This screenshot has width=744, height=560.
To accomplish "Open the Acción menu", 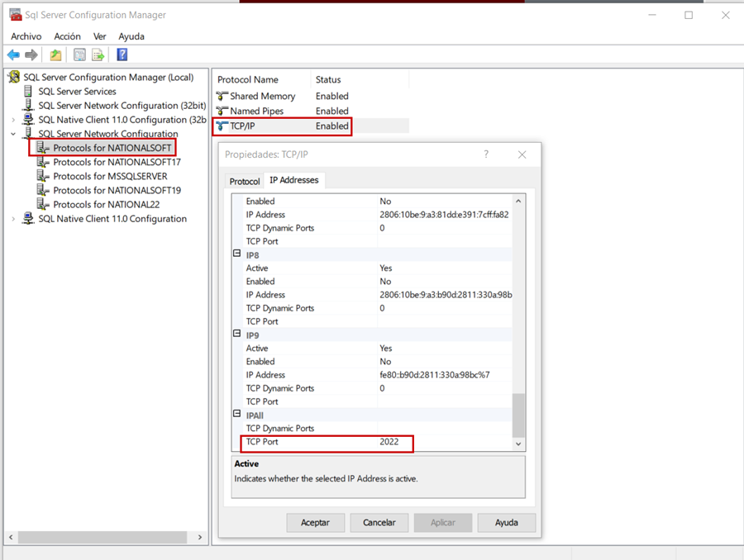I will (x=68, y=36).
